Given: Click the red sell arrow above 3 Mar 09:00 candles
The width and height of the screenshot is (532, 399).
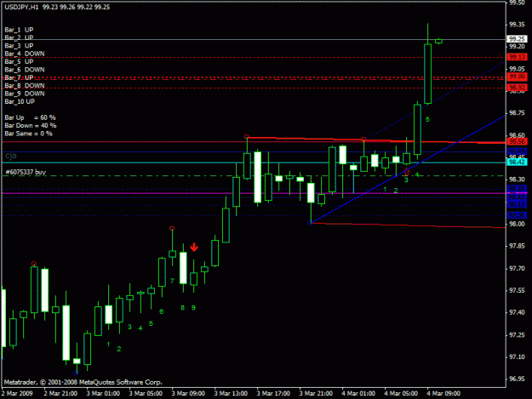Looking at the screenshot, I should tap(194, 247).
